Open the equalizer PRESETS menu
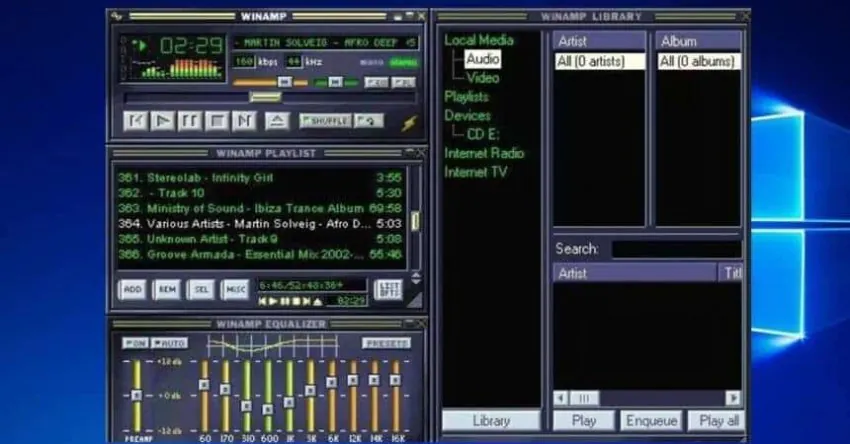 point(387,343)
